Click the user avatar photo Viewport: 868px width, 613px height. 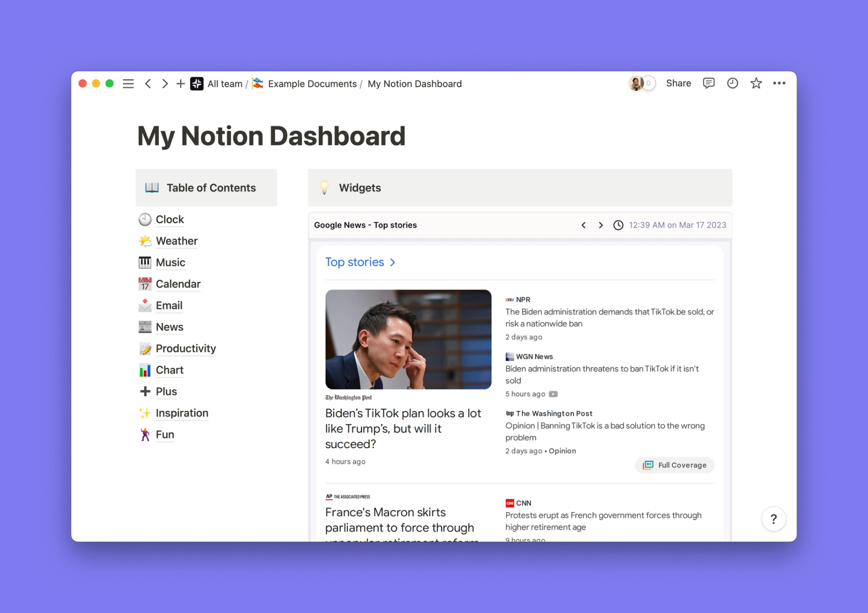[636, 83]
